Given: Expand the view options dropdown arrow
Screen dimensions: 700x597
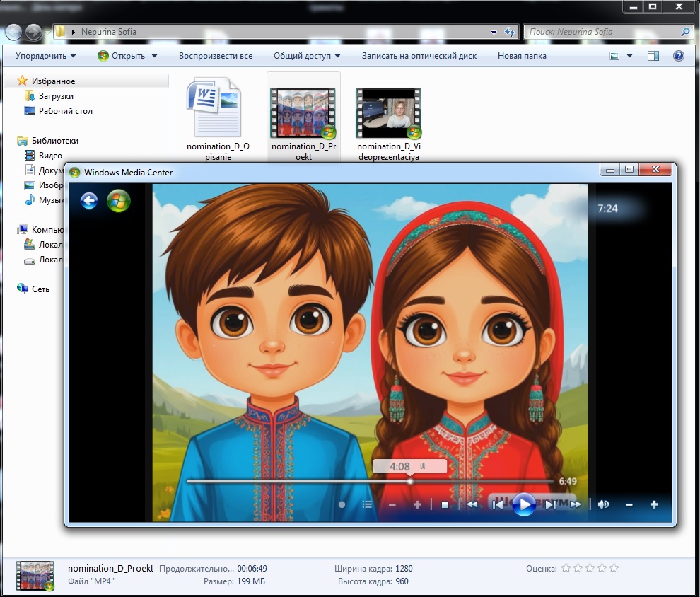Looking at the screenshot, I should (629, 56).
